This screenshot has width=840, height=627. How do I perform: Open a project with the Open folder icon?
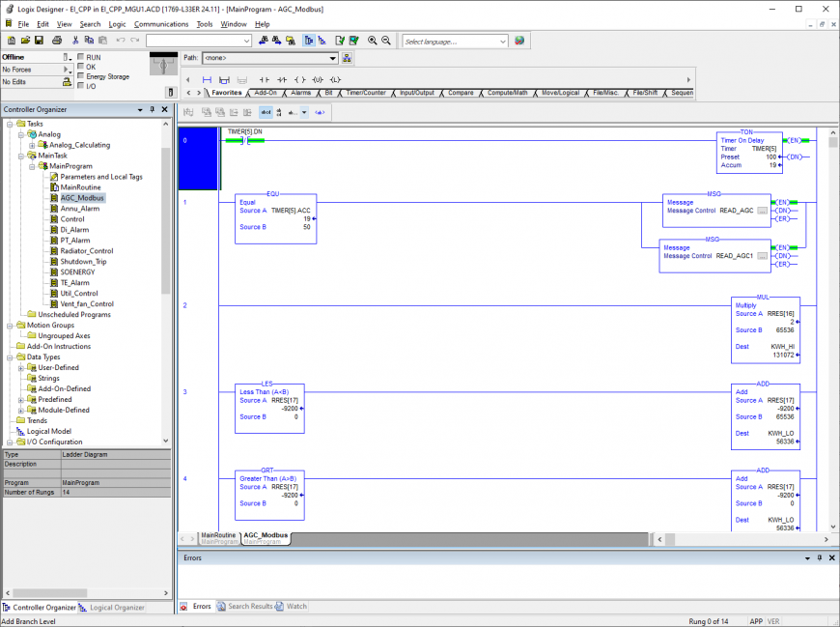click(x=25, y=41)
